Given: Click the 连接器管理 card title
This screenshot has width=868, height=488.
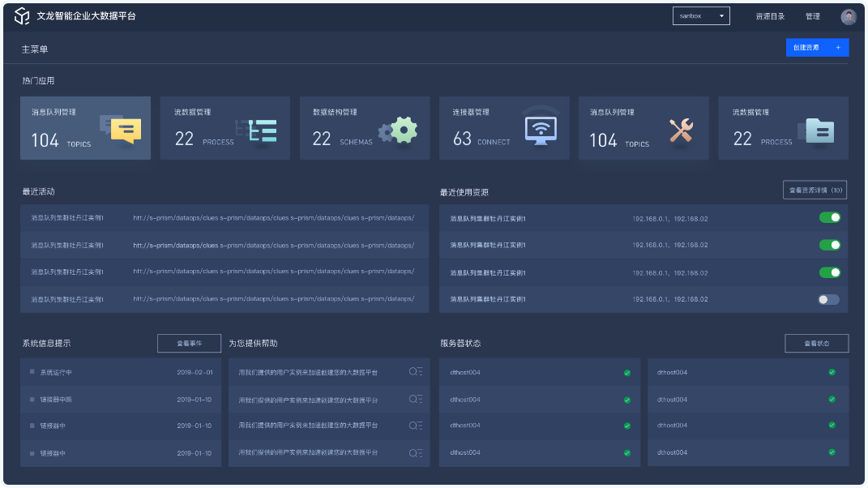Looking at the screenshot, I should pyautogui.click(x=471, y=112).
